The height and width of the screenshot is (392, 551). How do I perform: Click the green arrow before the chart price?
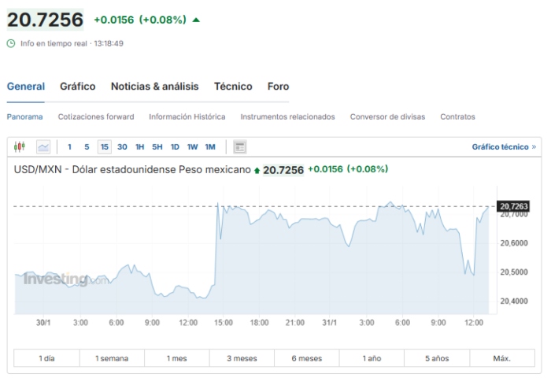pos(257,170)
